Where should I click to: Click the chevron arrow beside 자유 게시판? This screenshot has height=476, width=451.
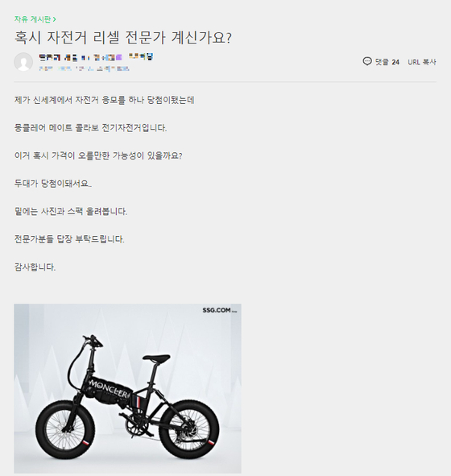pyautogui.click(x=55, y=19)
